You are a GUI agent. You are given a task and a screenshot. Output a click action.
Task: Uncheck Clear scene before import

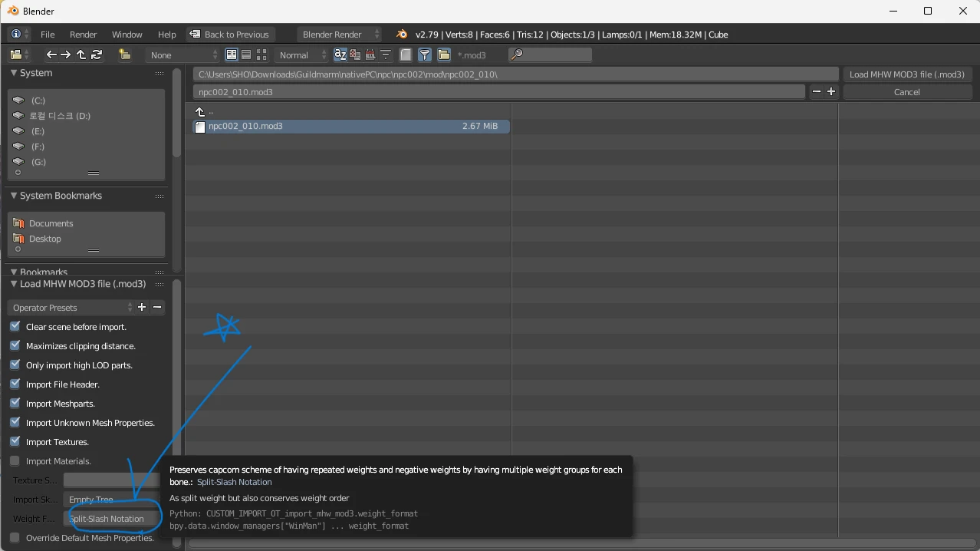15,326
